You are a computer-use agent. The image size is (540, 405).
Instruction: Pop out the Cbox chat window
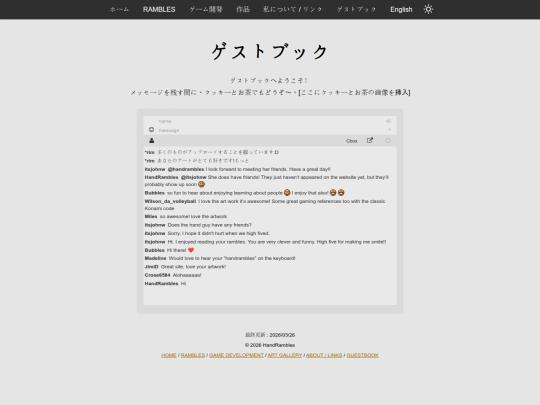point(370,141)
